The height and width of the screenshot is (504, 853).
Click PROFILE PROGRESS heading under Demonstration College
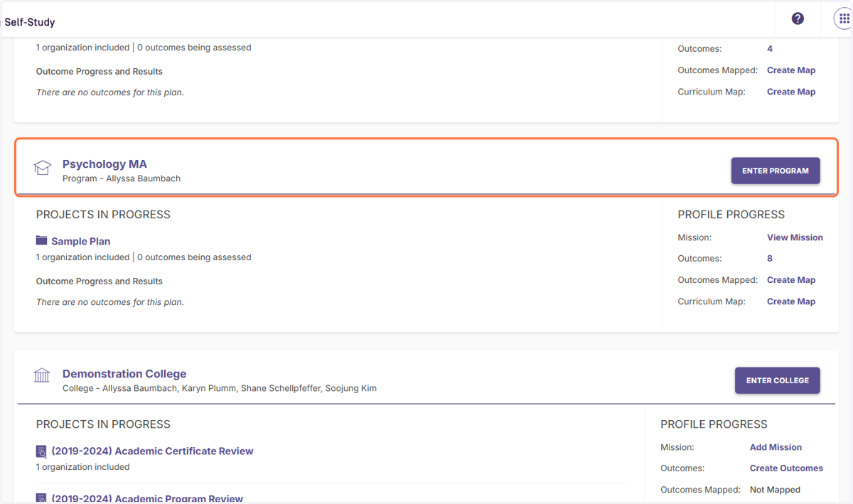tap(714, 424)
